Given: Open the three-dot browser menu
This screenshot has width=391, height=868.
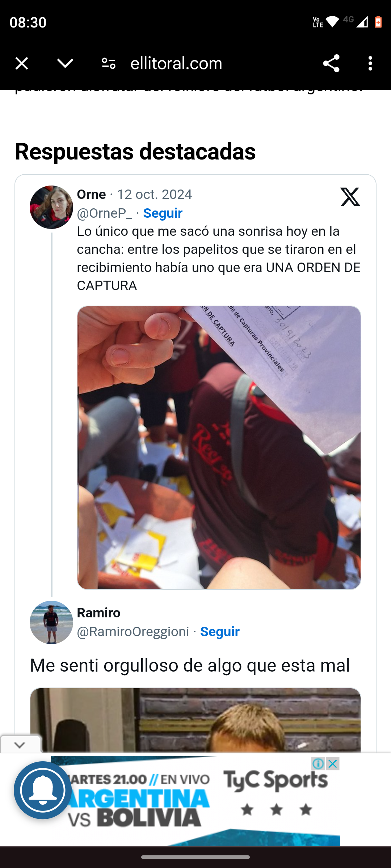Looking at the screenshot, I should pos(370,64).
